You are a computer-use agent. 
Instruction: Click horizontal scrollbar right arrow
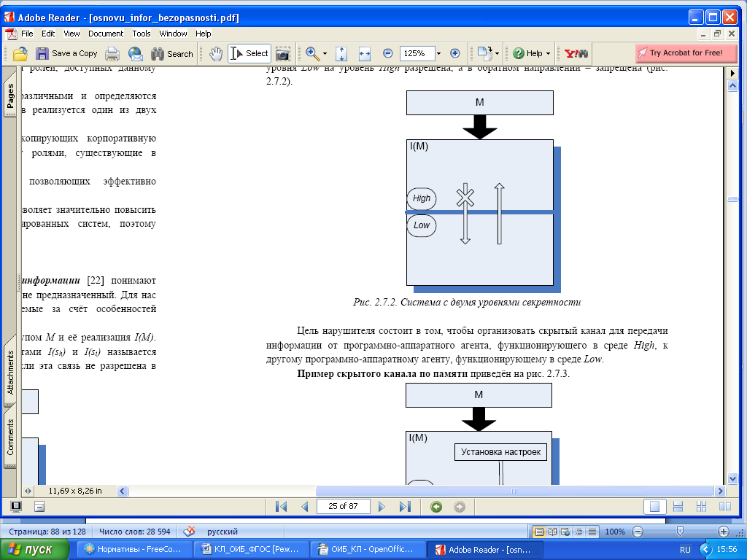pos(720,491)
